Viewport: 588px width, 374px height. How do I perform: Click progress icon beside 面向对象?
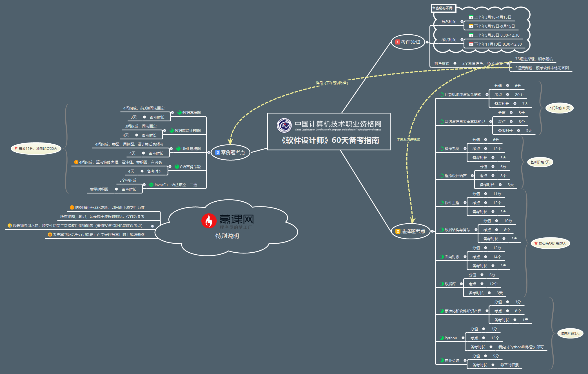[x=442, y=257]
